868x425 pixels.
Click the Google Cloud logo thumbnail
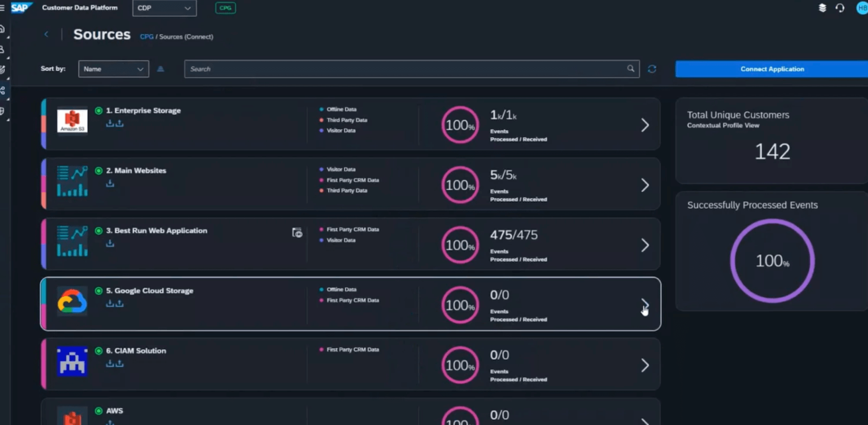72,301
